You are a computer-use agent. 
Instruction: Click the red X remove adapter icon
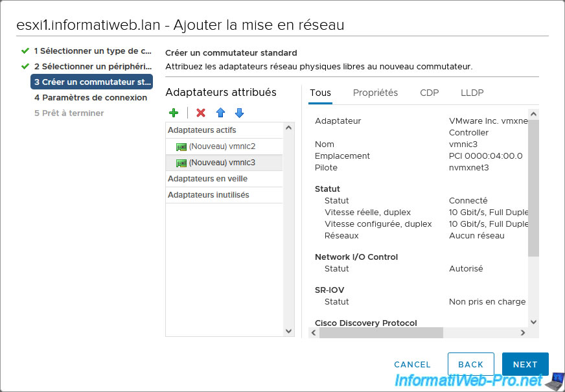point(201,113)
